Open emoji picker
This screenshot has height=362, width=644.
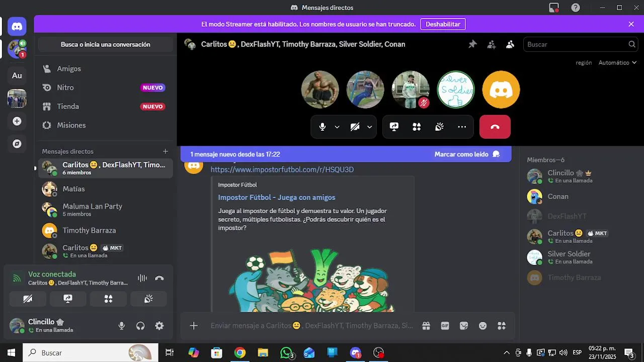[x=482, y=326]
